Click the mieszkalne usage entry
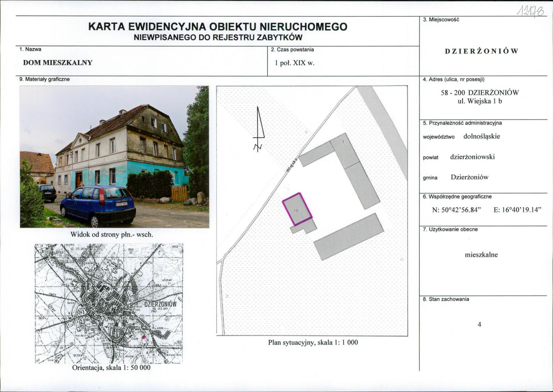Screen dimensions: 553x392 (481, 254)
